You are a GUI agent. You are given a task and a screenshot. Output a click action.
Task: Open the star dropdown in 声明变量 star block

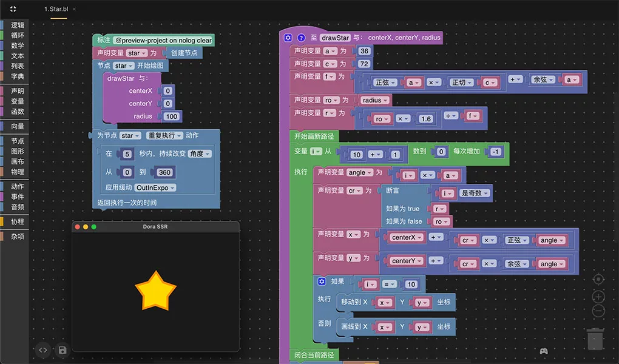click(x=137, y=53)
